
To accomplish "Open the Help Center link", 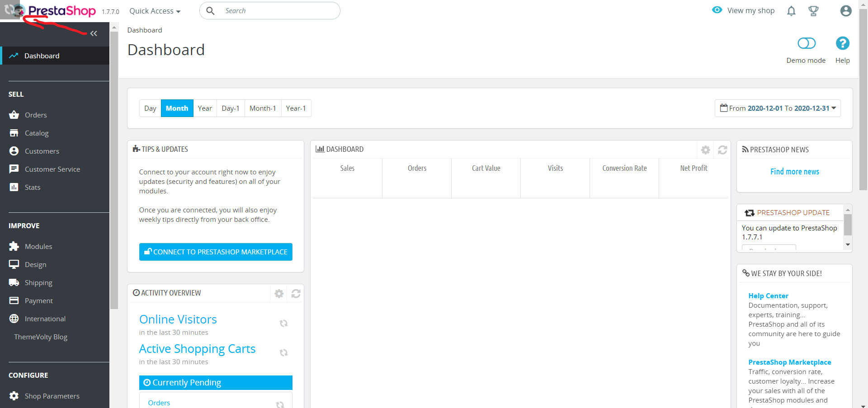I will [768, 296].
